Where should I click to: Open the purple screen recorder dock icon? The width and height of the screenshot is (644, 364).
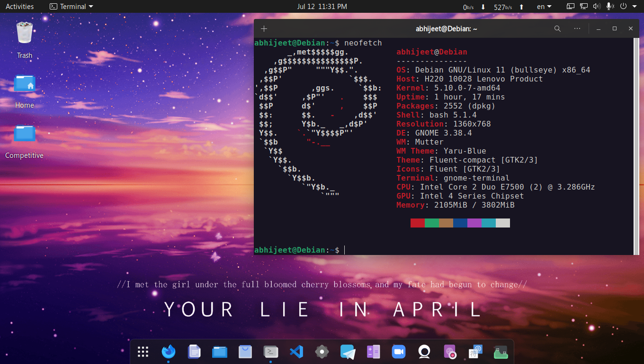click(450, 352)
